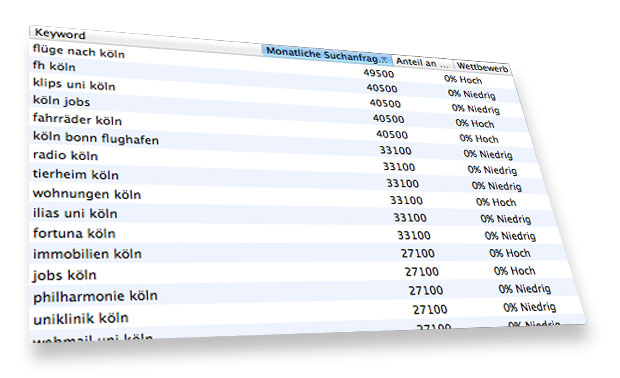Click "0% Niedrig" in the tierheim köln row

coord(497,185)
